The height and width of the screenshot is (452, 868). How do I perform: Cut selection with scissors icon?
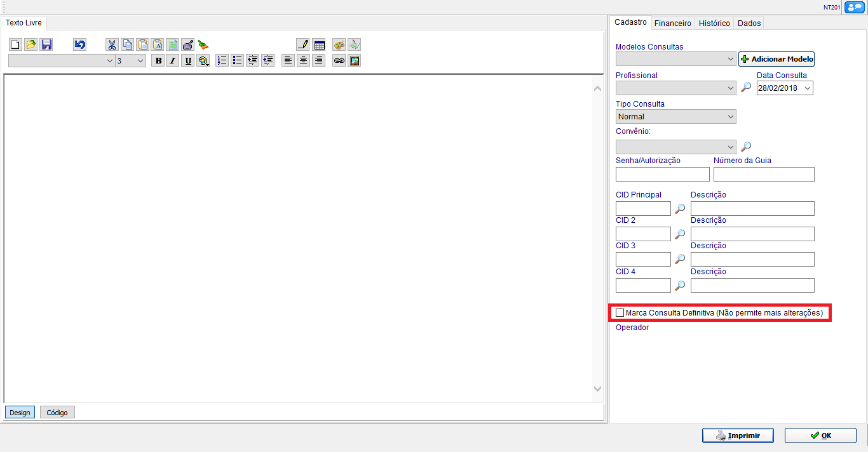coord(112,45)
